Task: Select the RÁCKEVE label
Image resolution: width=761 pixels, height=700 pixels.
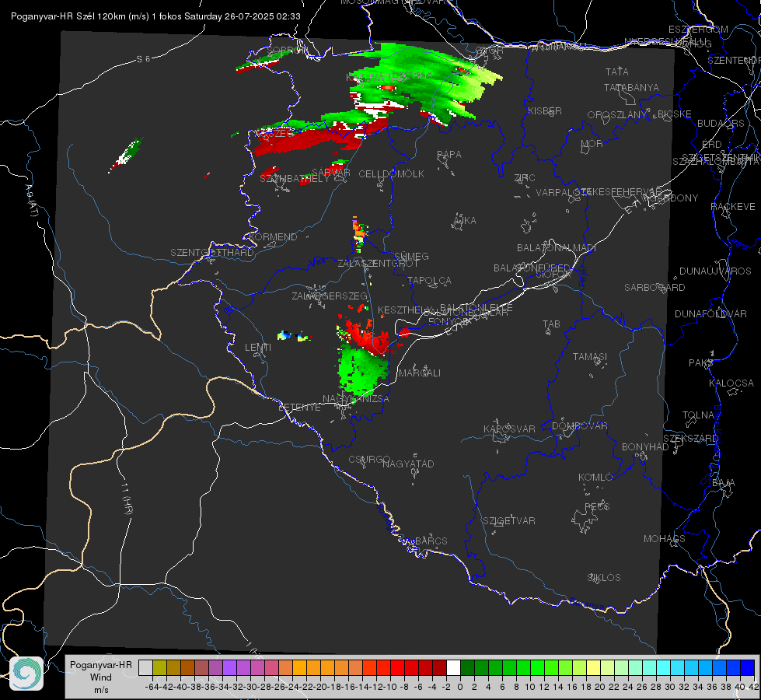Action: [733, 206]
